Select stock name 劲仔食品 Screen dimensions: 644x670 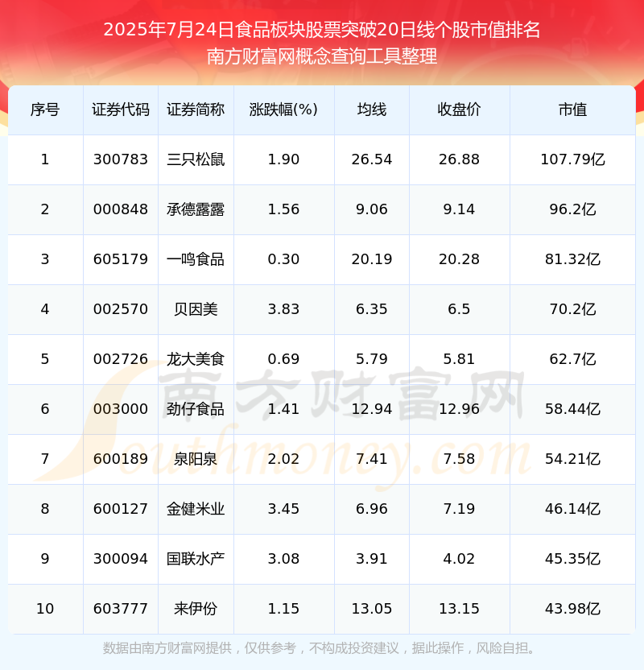click(196, 409)
